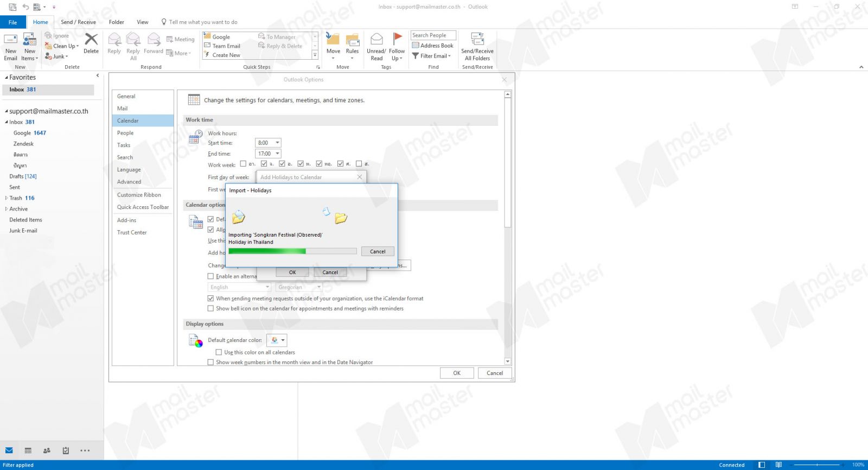
Task: Expand the Archive folder
Action: coord(7,209)
